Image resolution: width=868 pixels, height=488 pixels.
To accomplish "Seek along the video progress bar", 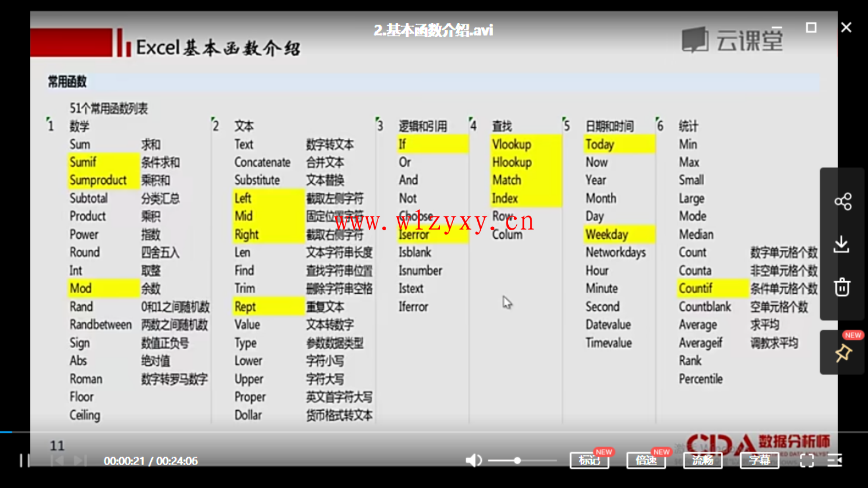I will click(x=434, y=432).
